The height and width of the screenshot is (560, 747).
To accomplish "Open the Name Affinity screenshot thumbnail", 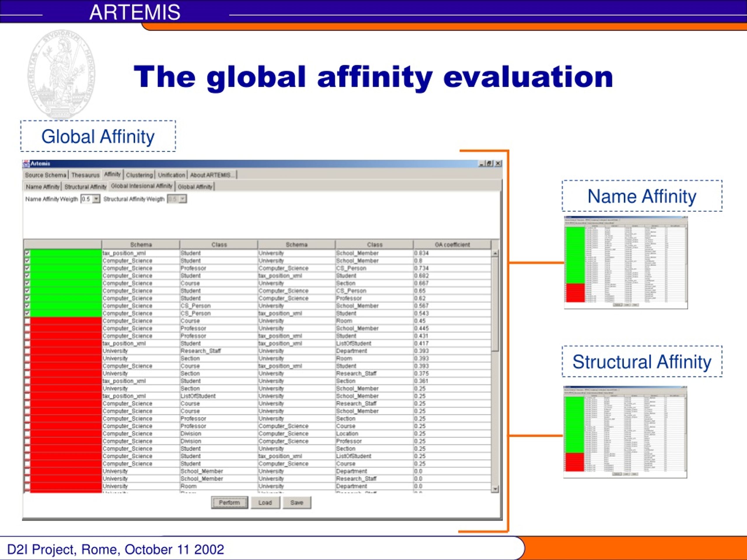I will pos(626,262).
